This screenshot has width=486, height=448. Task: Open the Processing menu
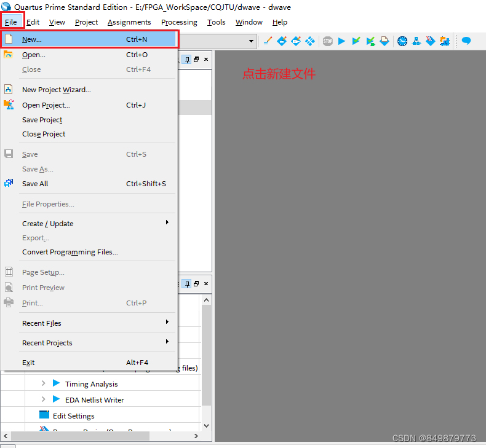pos(179,22)
